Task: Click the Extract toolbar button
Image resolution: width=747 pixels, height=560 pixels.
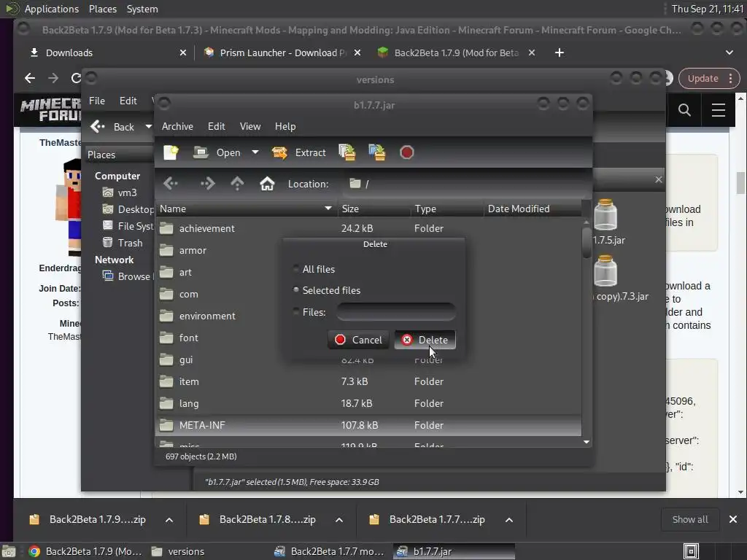Action: point(298,152)
